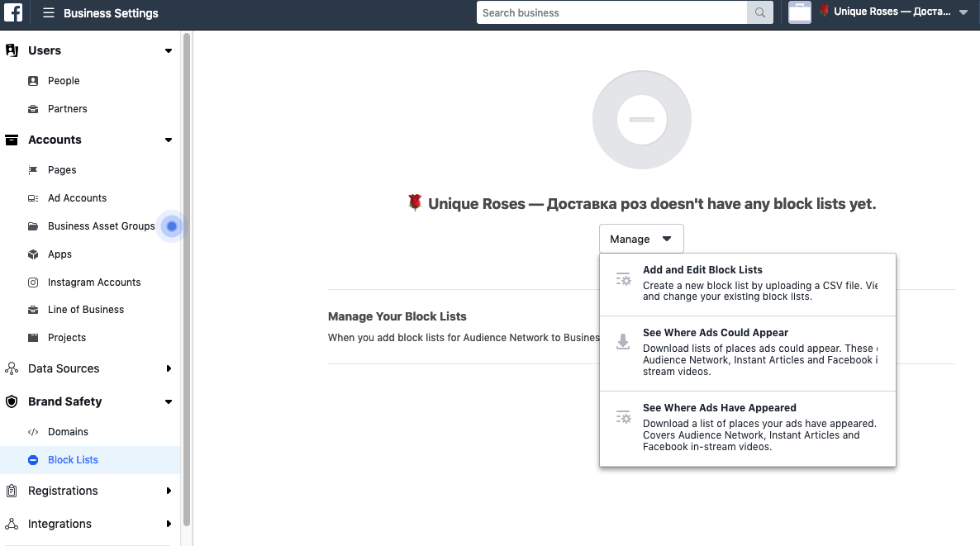
Task: Click the Registrations clipboard icon
Action: pos(12,491)
